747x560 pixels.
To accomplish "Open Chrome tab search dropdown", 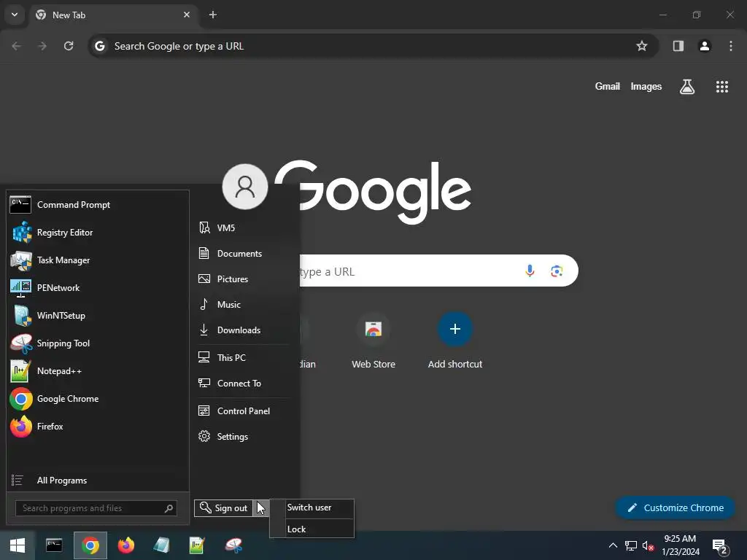I will click(x=15, y=15).
